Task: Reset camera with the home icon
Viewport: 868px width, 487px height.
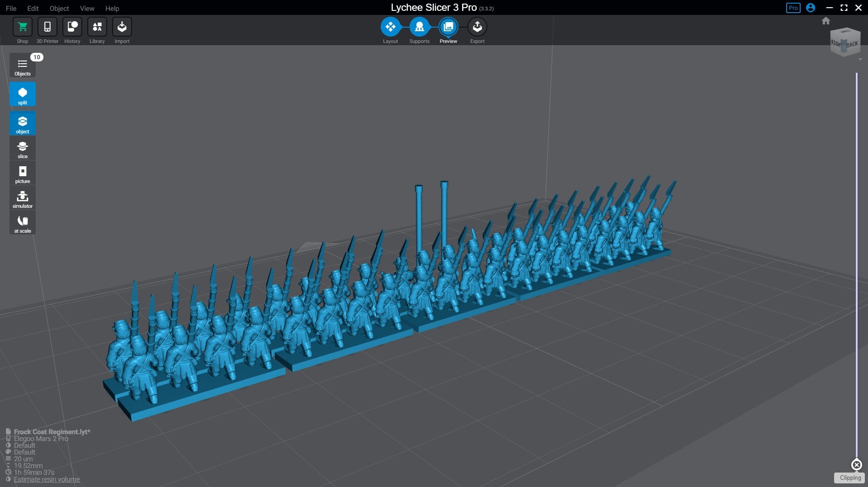Action: pos(826,21)
